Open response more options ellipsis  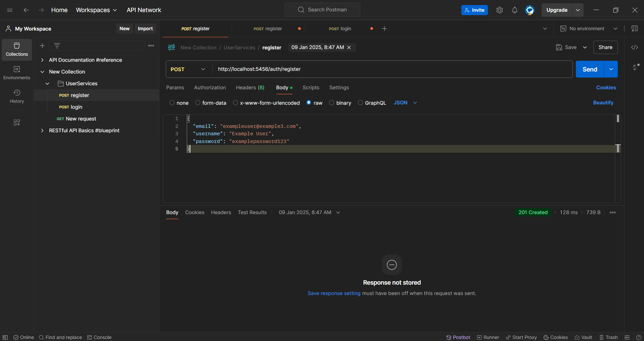pyautogui.click(x=613, y=212)
